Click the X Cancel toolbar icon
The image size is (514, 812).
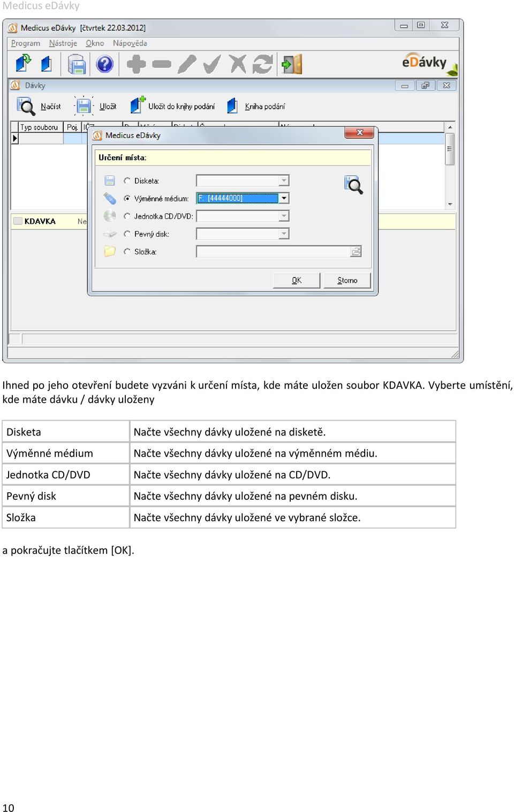click(x=237, y=64)
